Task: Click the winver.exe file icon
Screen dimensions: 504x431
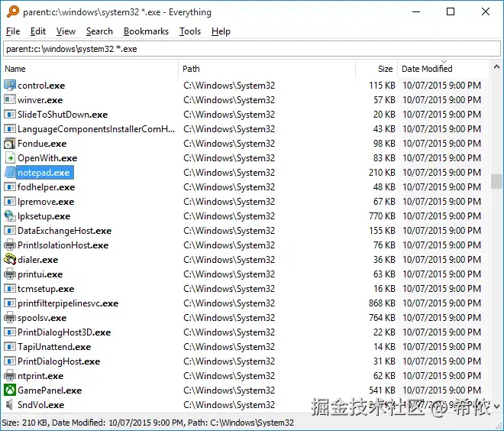Action: coord(10,99)
